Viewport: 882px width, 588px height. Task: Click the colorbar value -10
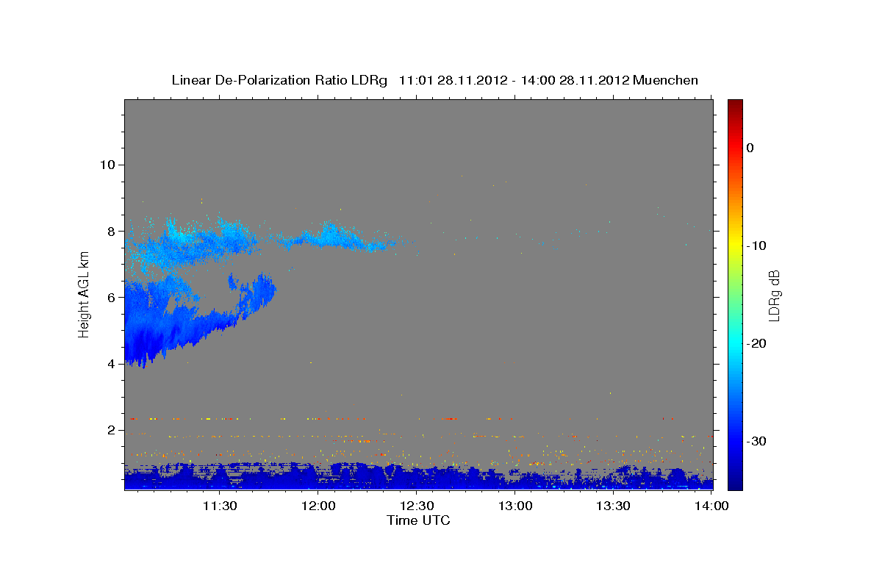757,245
